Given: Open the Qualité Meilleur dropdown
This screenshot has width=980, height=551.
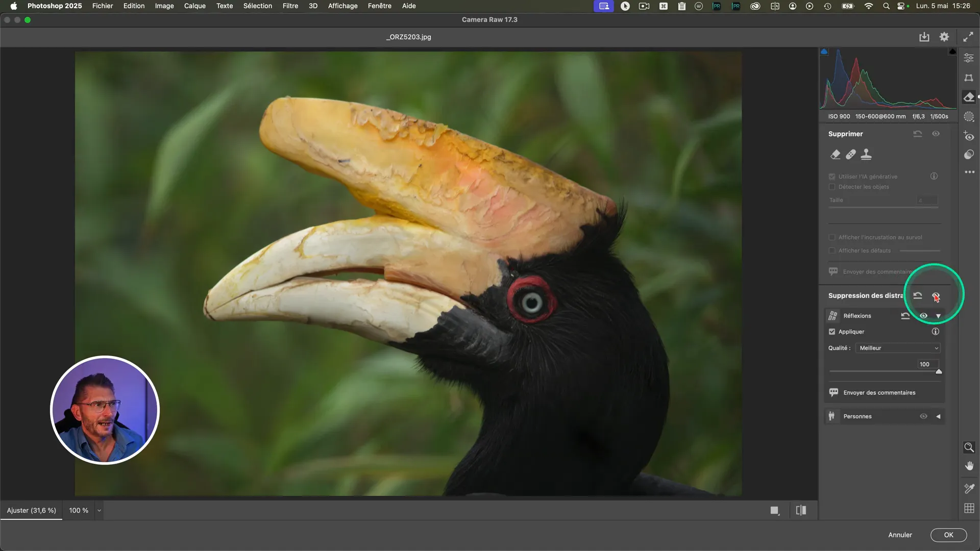Looking at the screenshot, I should (x=898, y=348).
